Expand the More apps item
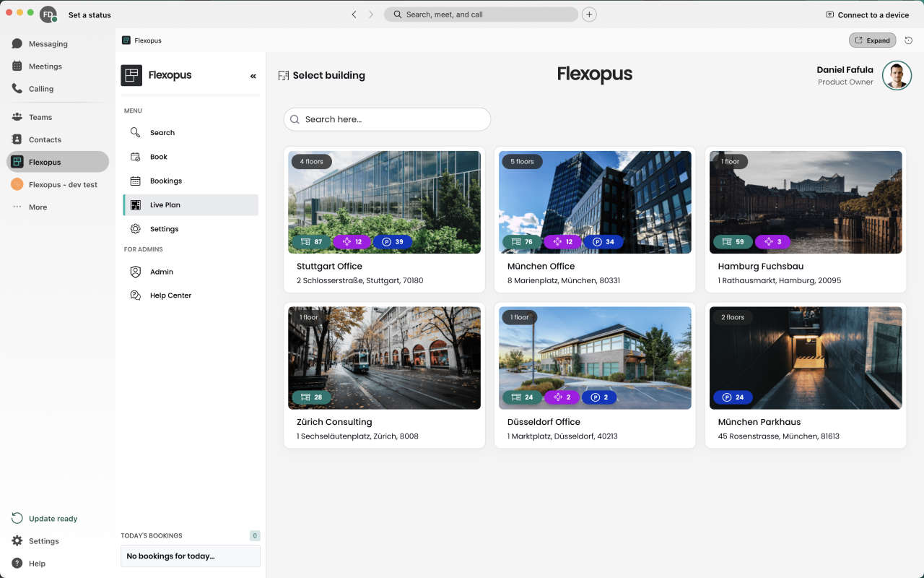Viewport: 924px width, 578px height. (58, 207)
